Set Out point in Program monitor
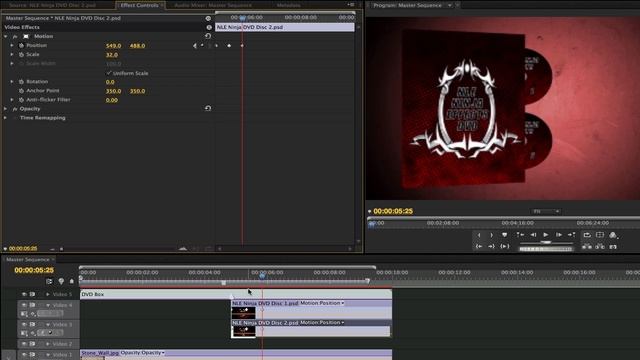640x360 pixels. pos(491,235)
